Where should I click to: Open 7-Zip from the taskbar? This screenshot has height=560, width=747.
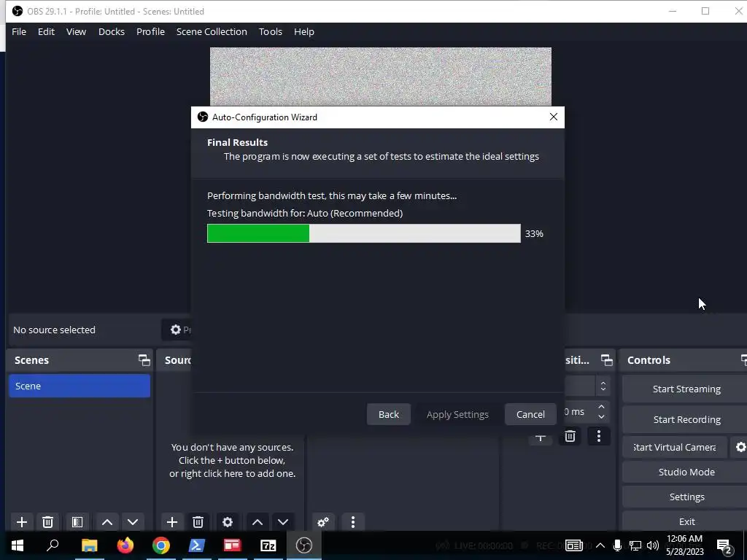pos(268,545)
